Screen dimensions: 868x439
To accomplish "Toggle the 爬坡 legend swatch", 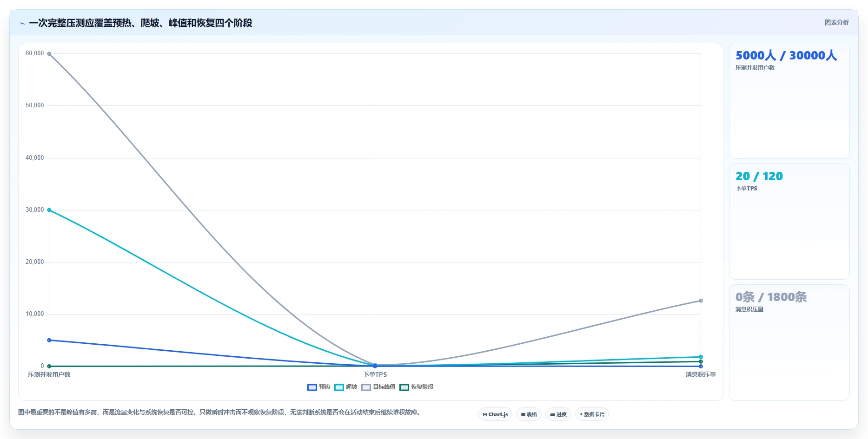I will tap(339, 387).
